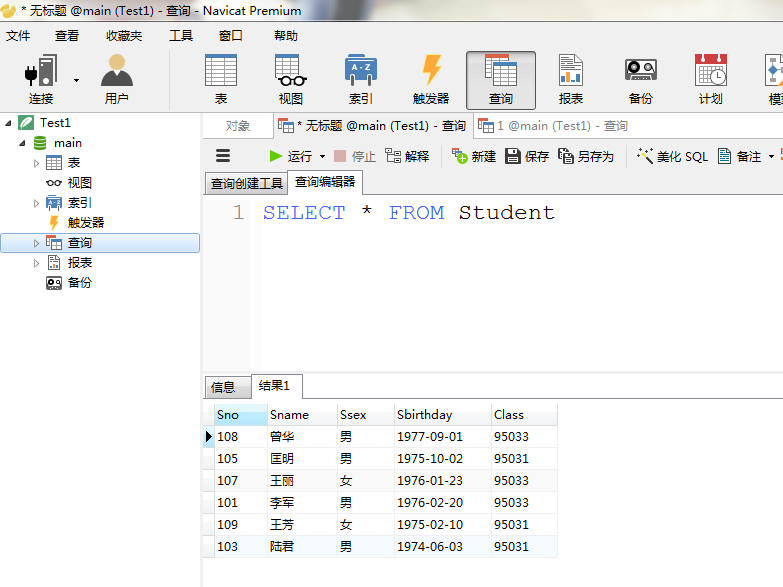
Task: Click the Sbirthday column header
Action: click(443, 415)
